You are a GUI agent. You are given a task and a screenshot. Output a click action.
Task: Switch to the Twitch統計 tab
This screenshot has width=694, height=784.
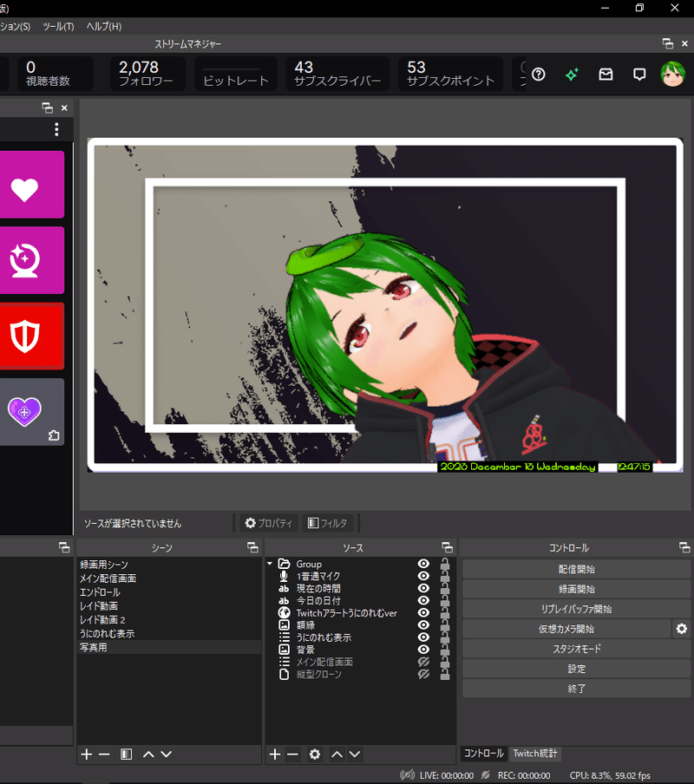click(x=535, y=753)
